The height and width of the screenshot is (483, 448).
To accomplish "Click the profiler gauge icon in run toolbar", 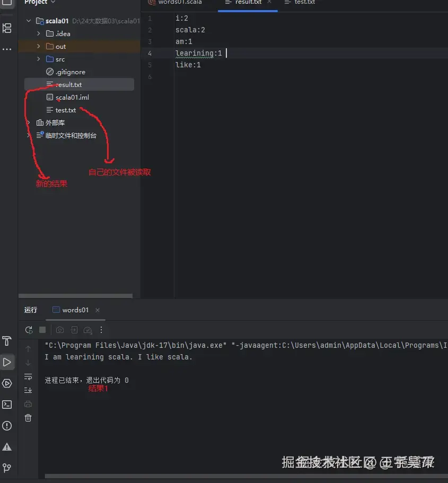I will 88,330.
